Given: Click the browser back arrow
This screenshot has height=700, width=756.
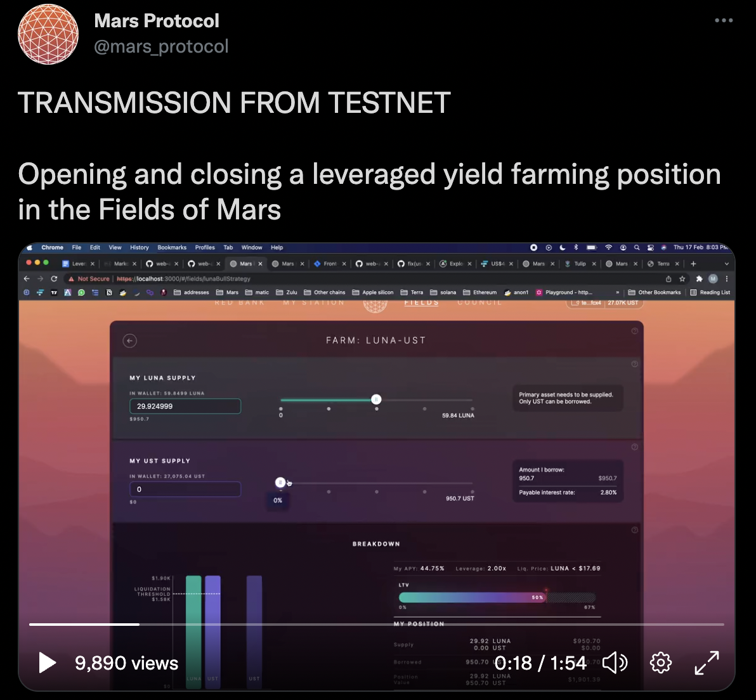Looking at the screenshot, I should 27,278.
